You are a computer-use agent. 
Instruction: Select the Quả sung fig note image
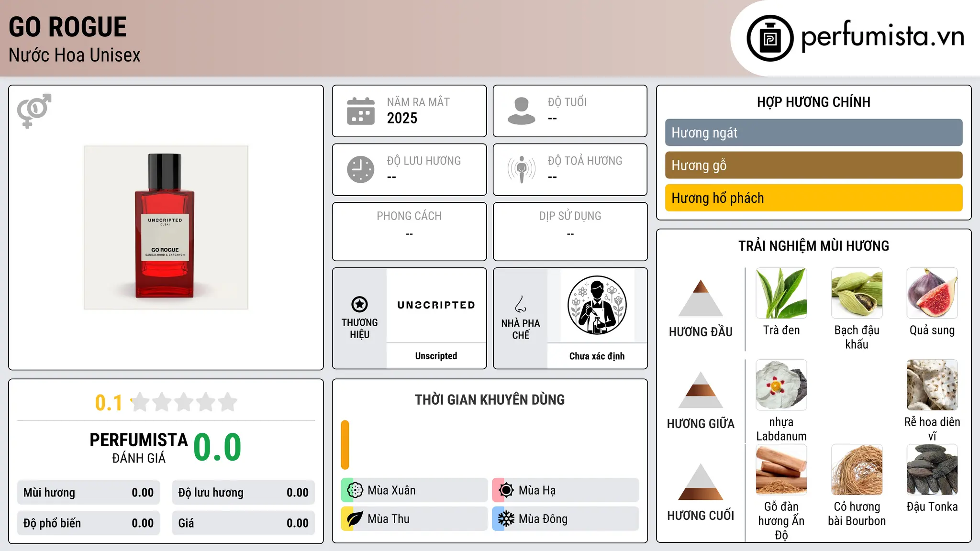[x=932, y=293]
